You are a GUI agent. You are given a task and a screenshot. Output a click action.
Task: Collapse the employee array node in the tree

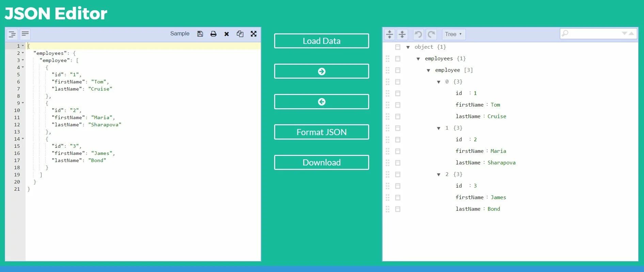[x=428, y=70]
